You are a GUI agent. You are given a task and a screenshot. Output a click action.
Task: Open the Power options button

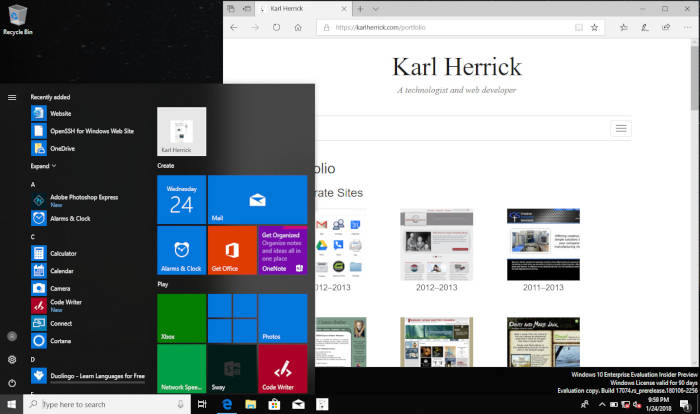coord(12,383)
